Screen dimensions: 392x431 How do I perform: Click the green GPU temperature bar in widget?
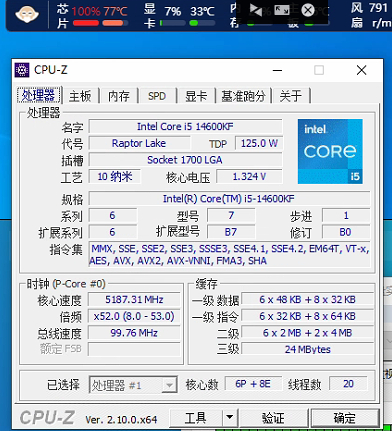(202, 23)
